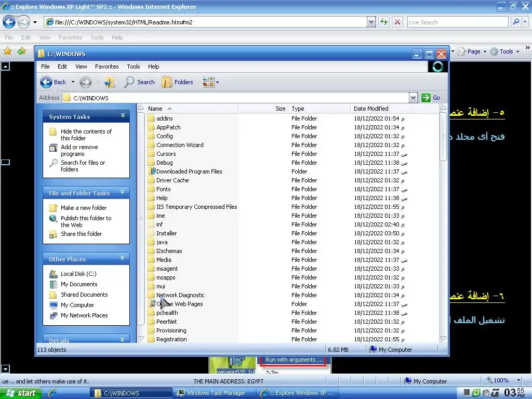Screen dimensions: 532x399
Task: Open Search in Explorer toolbar
Action: click(x=139, y=82)
